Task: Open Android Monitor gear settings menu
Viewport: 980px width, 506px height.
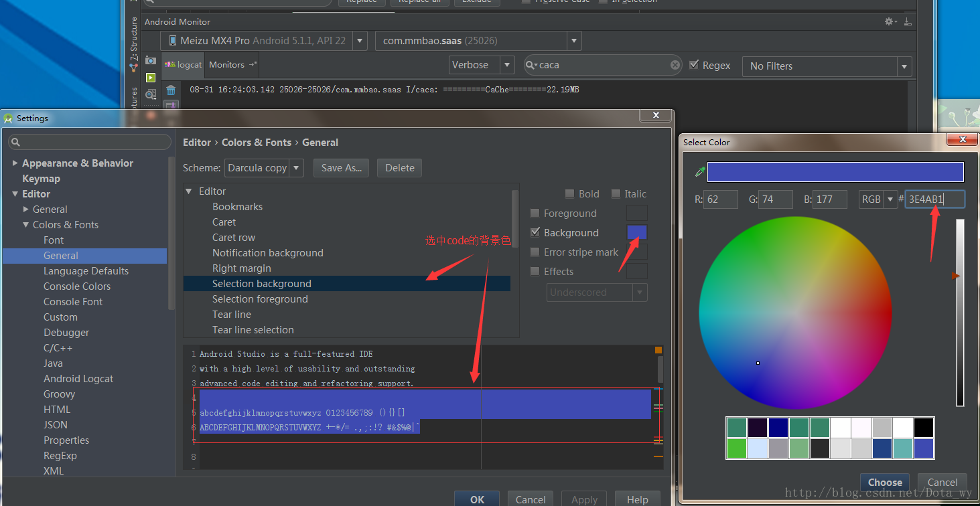Action: pos(890,21)
